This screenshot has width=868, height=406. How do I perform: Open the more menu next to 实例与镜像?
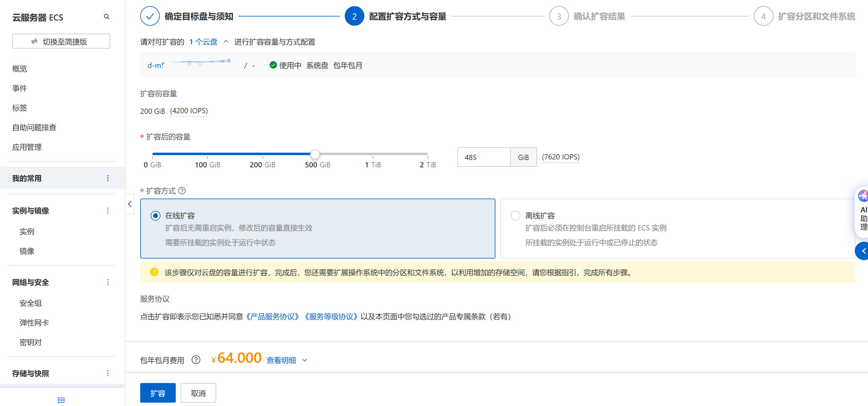click(108, 210)
